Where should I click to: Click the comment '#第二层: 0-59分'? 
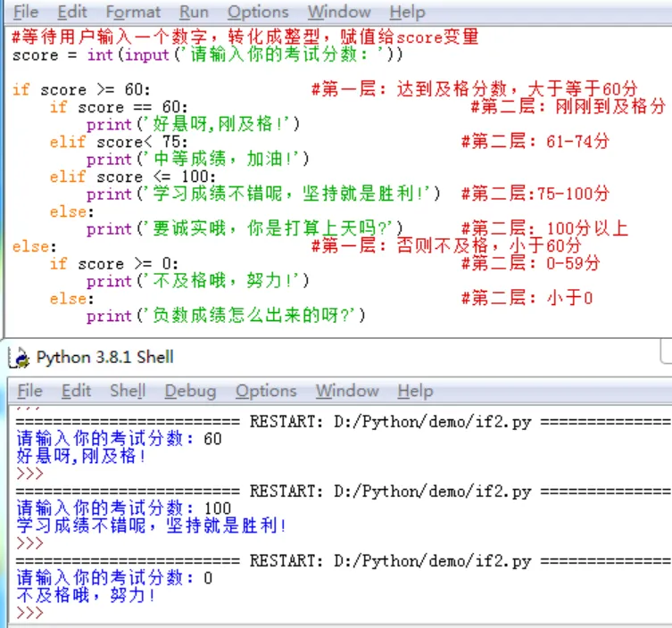pyautogui.click(x=530, y=262)
